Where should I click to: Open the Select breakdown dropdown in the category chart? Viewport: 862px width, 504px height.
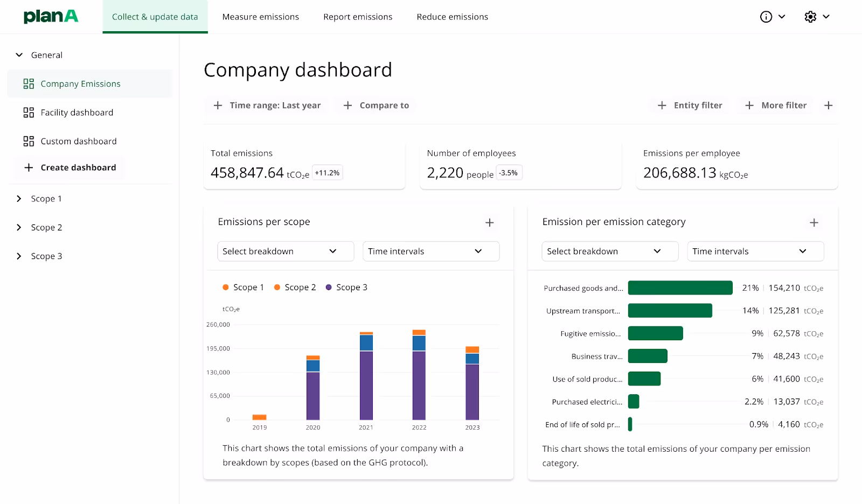tap(609, 251)
